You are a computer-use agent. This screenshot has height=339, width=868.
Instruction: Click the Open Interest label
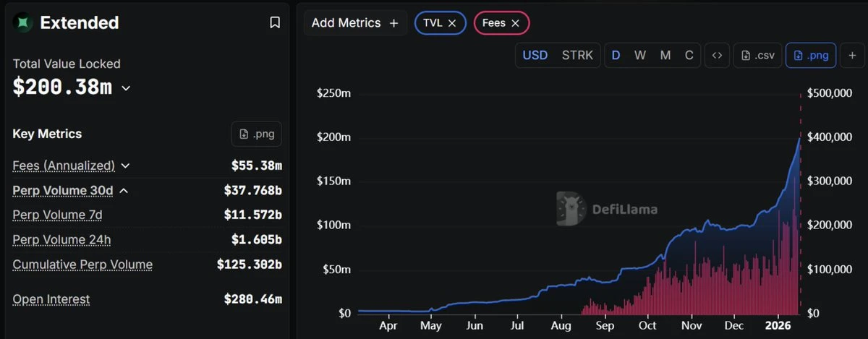(x=51, y=299)
